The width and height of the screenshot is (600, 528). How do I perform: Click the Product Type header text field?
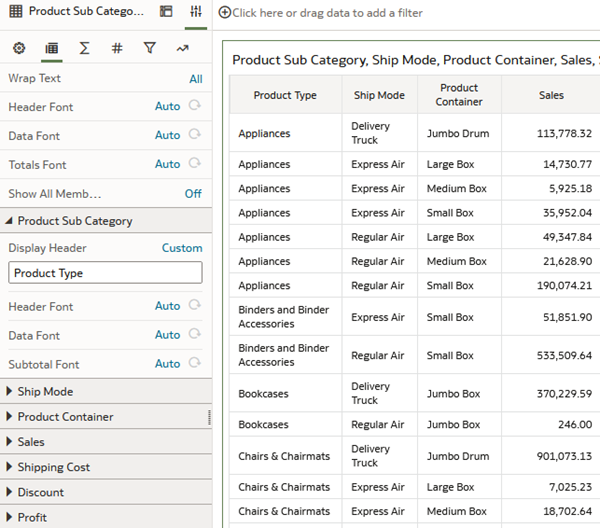point(105,273)
